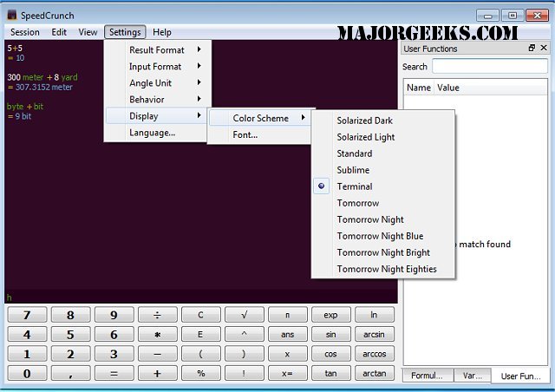This screenshot has height=392, width=555.
Task: Open the Help menu
Action: pos(162,32)
